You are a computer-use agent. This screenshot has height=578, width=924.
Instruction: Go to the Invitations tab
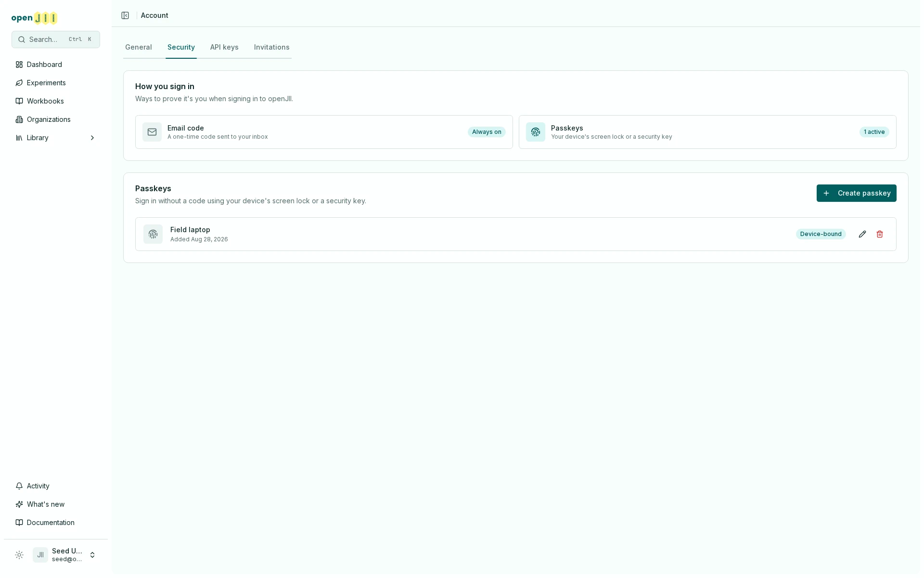point(272,47)
